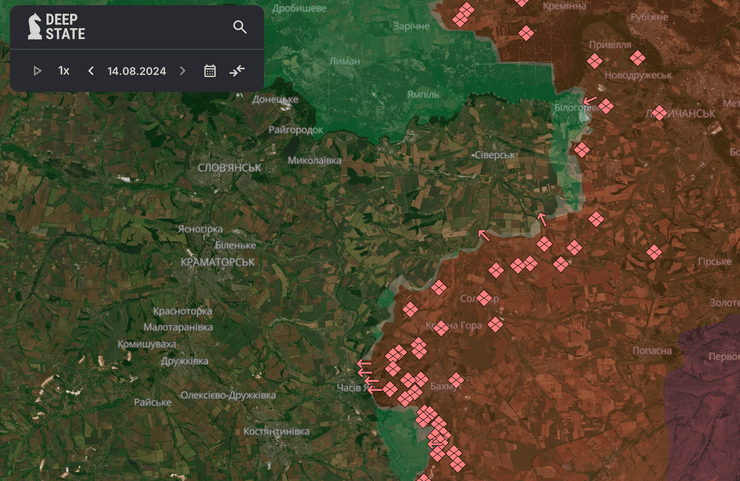
Task: Change the 1x playback speed
Action: click(x=64, y=71)
